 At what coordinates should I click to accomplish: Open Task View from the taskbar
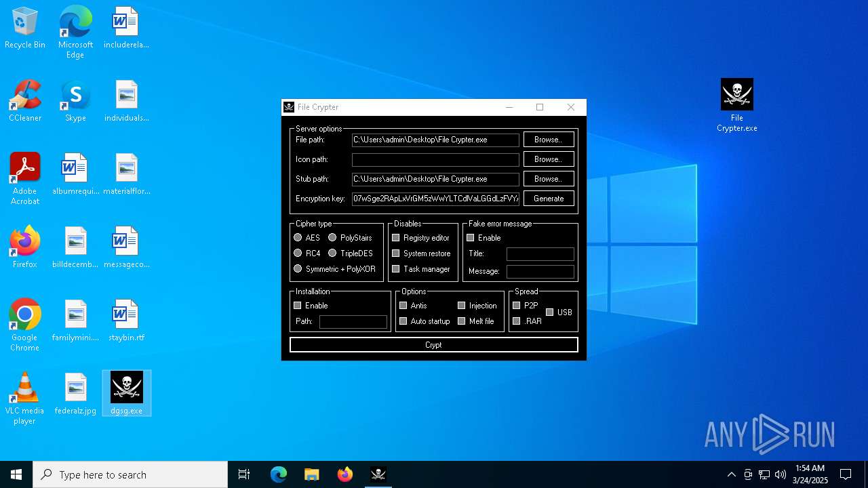244,474
